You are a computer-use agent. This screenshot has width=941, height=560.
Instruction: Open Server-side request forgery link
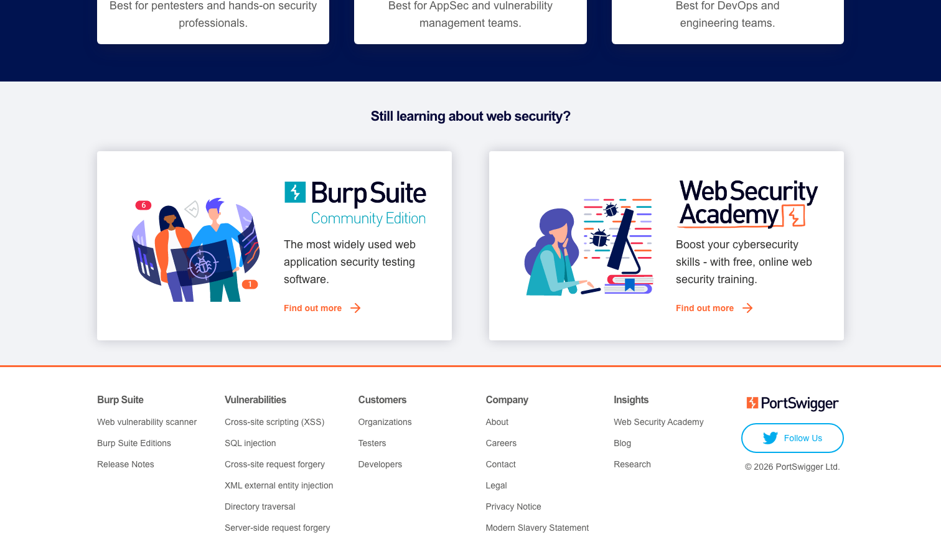(278, 528)
